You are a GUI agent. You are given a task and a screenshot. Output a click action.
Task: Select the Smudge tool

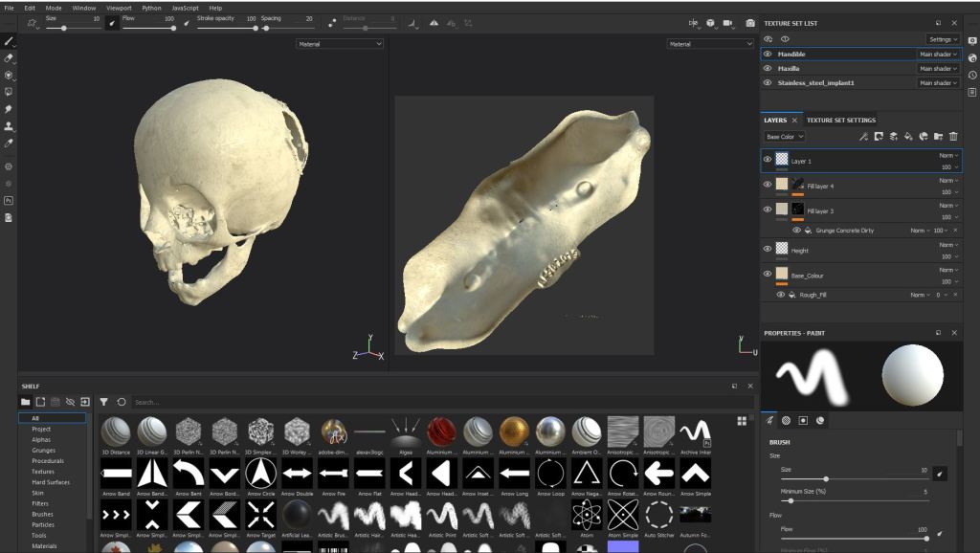click(x=9, y=109)
